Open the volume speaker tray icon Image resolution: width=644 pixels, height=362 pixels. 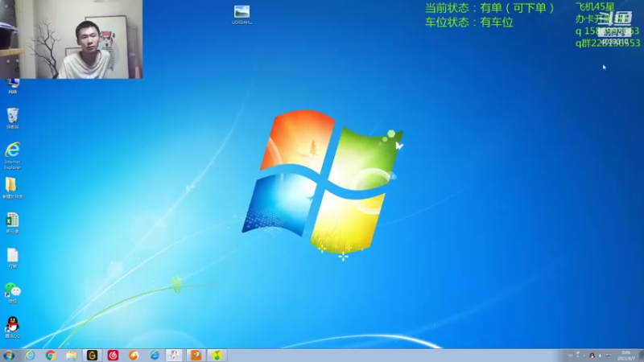tap(600, 356)
